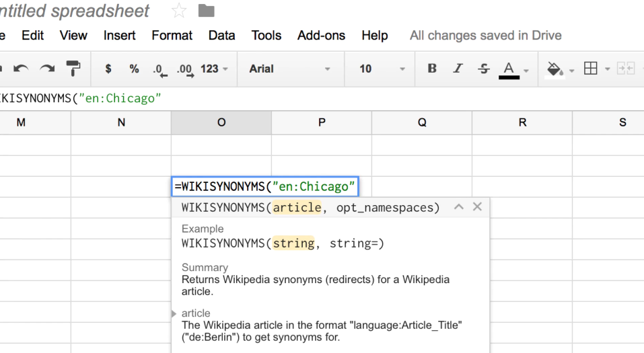This screenshot has height=353, width=644.
Task: Open the text color picker
Action: 509,69
